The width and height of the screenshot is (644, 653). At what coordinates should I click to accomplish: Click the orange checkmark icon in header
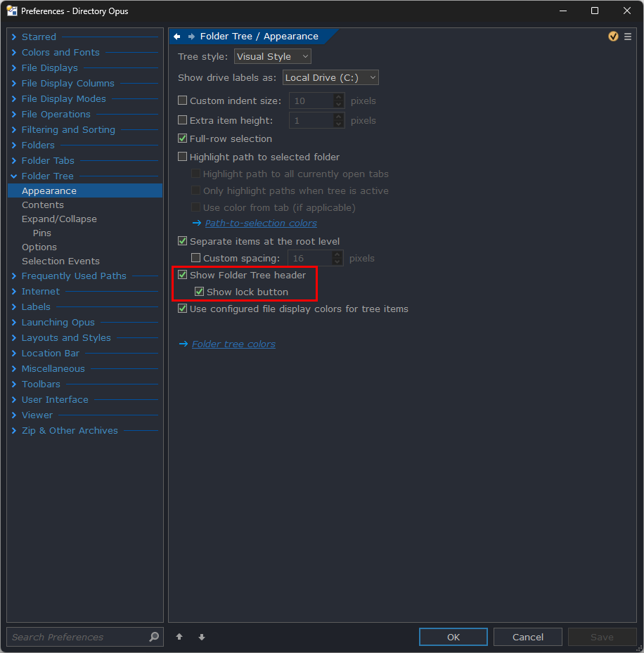613,37
